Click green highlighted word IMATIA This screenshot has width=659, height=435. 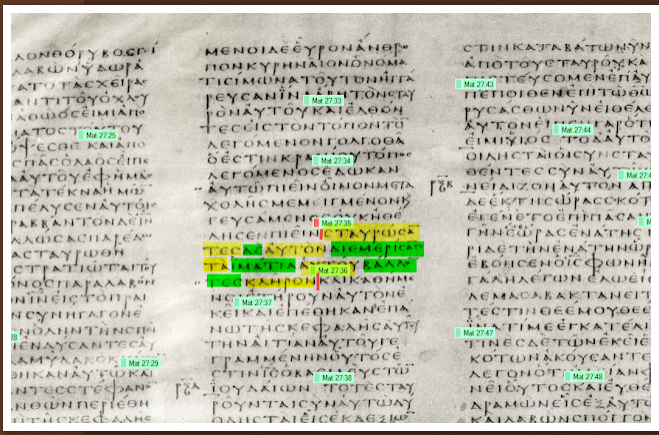click(x=264, y=266)
